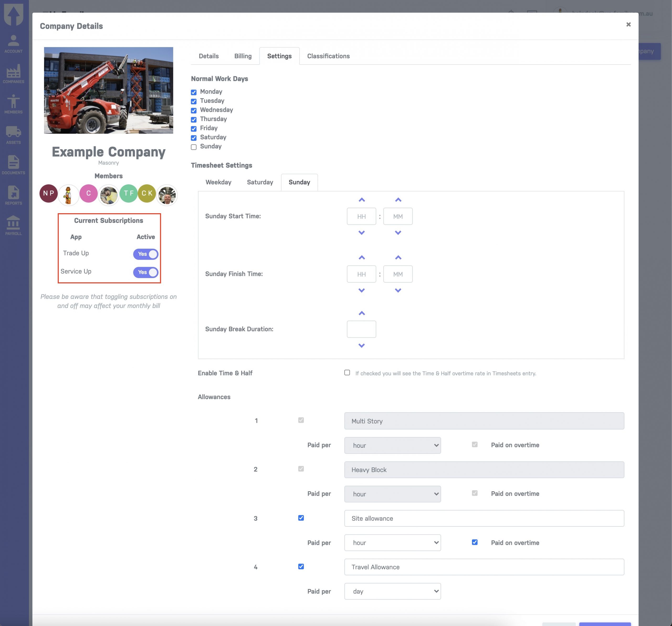Open Site allowance Paid per dropdown
Screen dimensions: 672x626
pyautogui.click(x=392, y=542)
